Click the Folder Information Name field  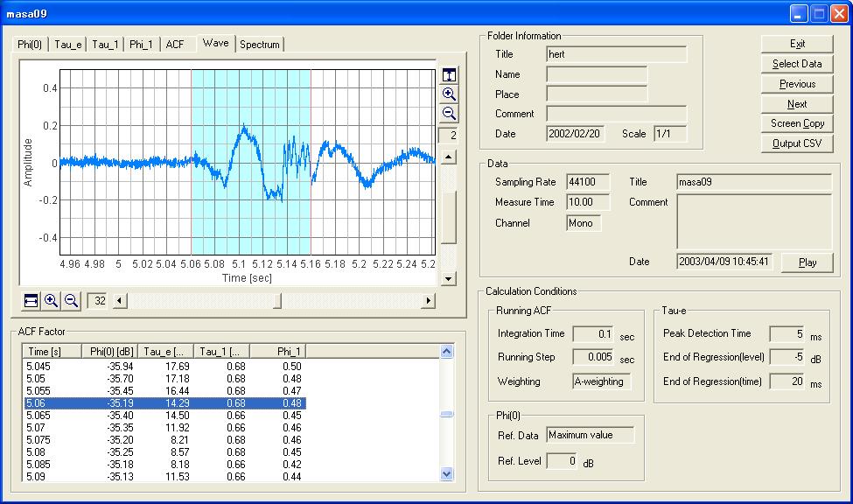pyautogui.click(x=597, y=74)
